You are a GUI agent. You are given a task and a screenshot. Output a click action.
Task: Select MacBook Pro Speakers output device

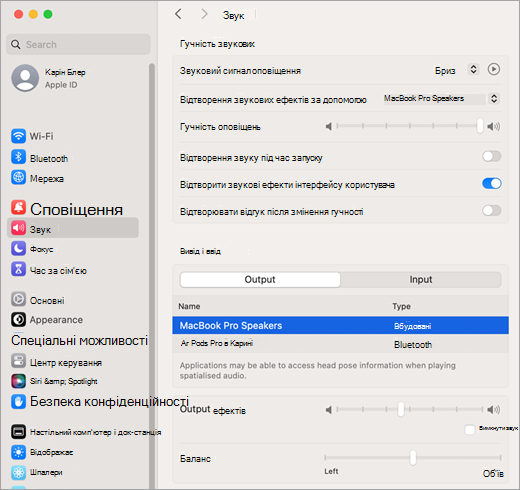point(340,325)
